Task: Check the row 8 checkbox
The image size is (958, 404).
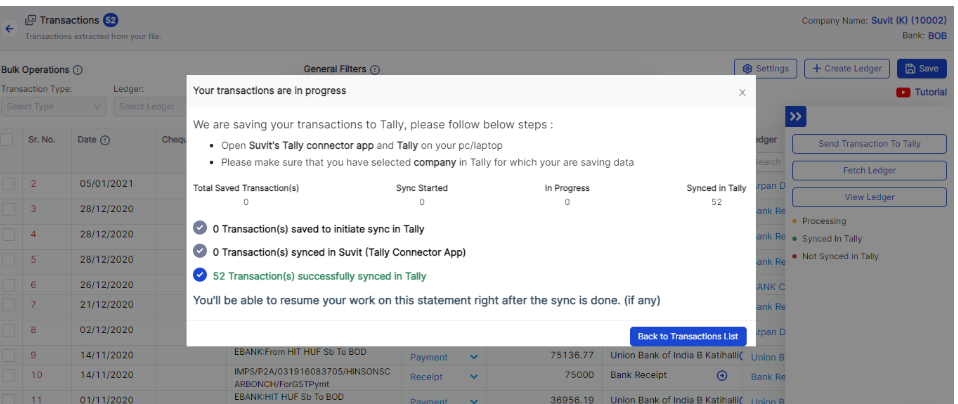Action: pyautogui.click(x=8, y=330)
